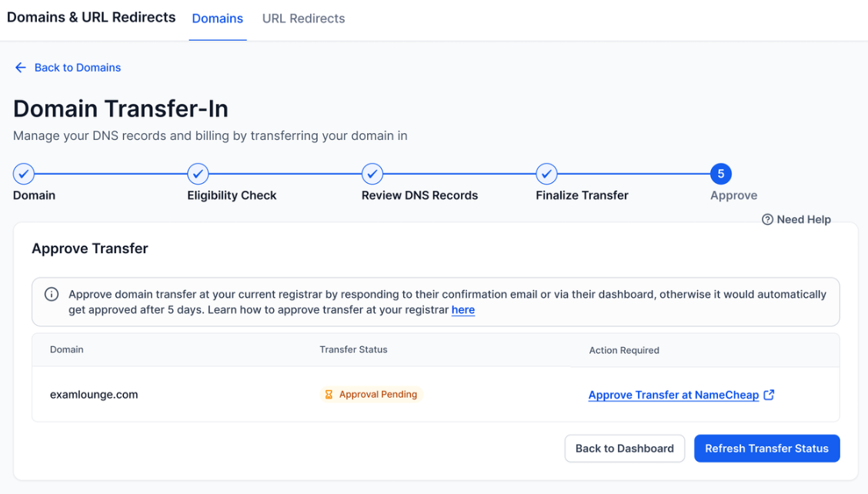Screen dimensions: 868x494
Task: Click the Domain column header
Action: click(x=66, y=349)
